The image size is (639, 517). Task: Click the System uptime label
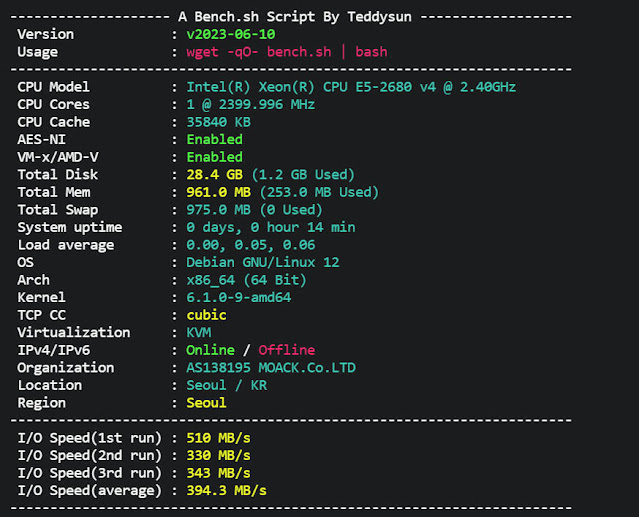coord(70,227)
